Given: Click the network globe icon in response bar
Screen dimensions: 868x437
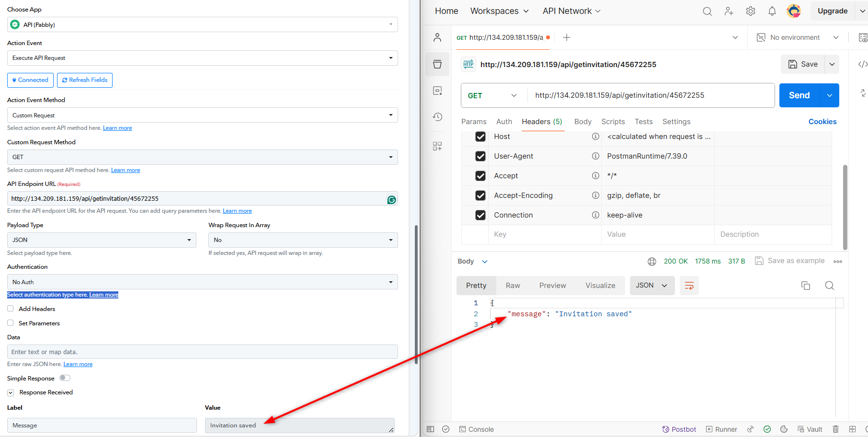Looking at the screenshot, I should [652, 262].
